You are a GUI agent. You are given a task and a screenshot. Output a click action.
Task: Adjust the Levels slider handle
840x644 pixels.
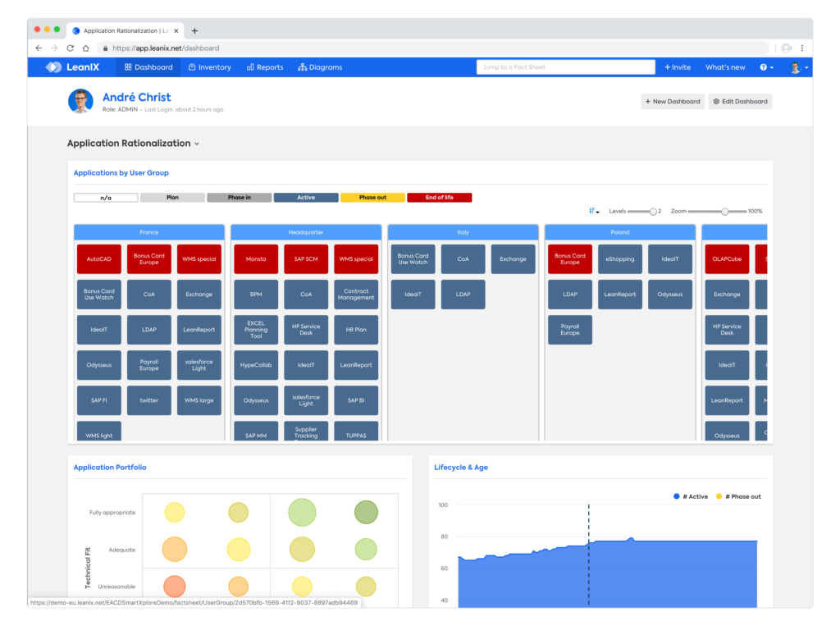point(653,212)
